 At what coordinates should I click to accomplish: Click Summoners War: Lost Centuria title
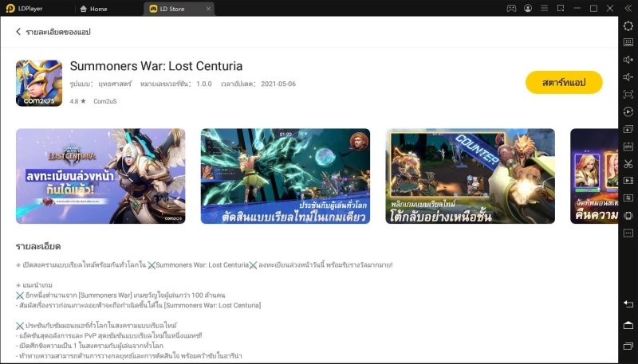click(156, 66)
